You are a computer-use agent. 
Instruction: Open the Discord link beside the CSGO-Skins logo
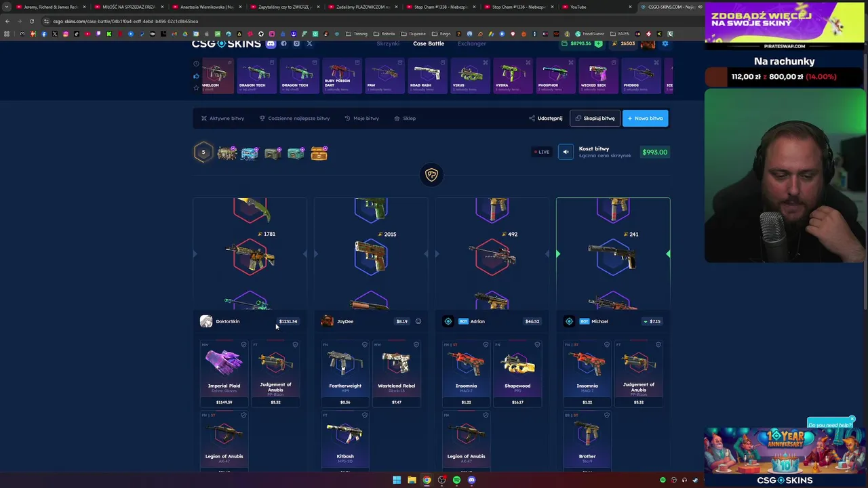tap(271, 43)
